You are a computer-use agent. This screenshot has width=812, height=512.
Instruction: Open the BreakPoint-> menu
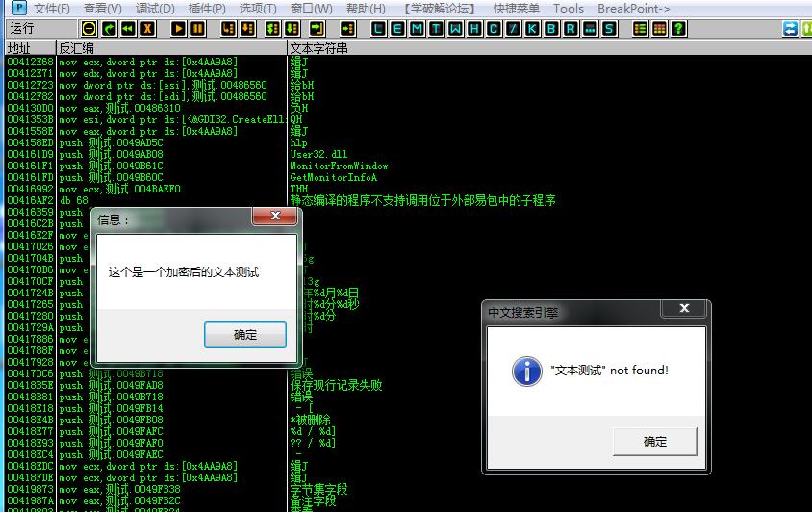pyautogui.click(x=633, y=9)
